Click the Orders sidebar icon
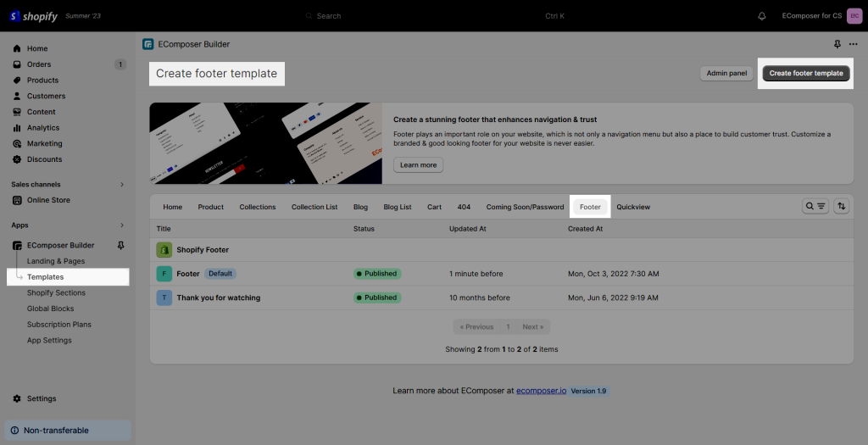 (x=17, y=64)
